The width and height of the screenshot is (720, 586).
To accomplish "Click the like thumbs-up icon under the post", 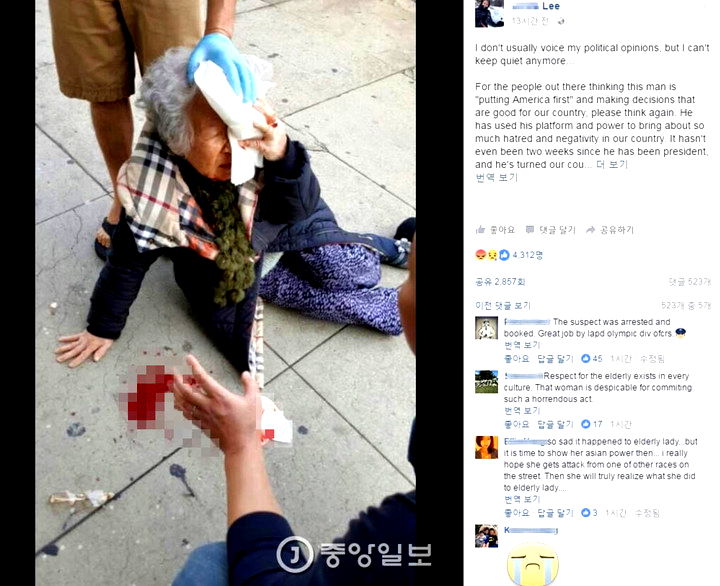I will [x=480, y=230].
